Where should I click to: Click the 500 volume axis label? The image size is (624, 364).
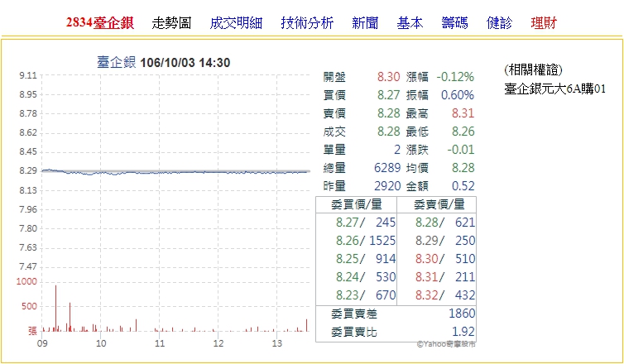point(30,306)
